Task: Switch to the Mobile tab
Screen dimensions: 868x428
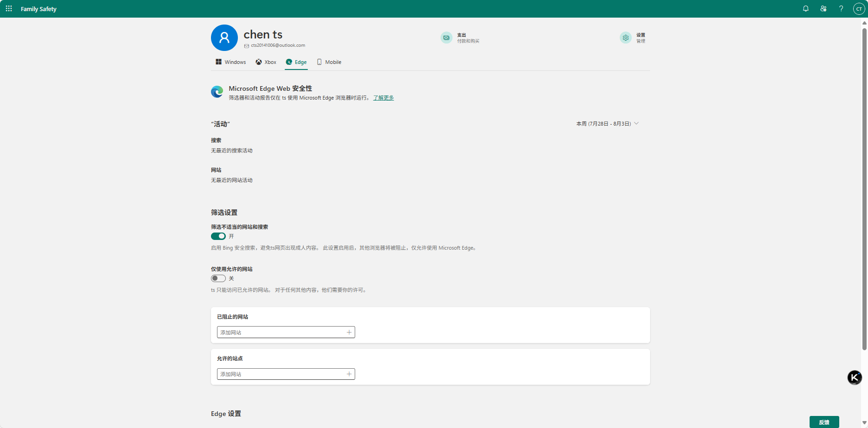Action: tap(329, 62)
